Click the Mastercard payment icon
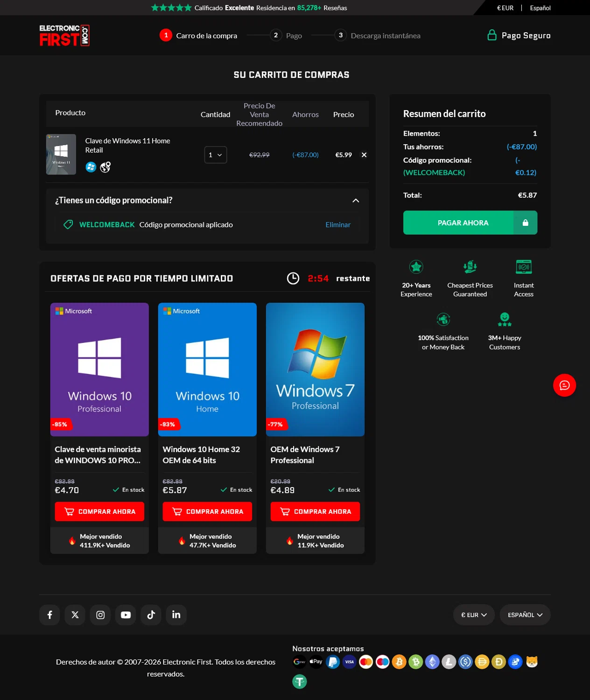 tap(366, 662)
